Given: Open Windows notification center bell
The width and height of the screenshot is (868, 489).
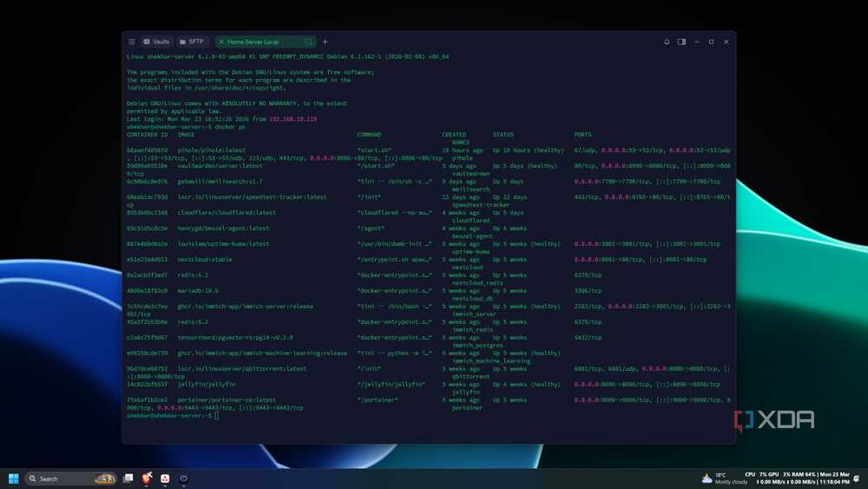Looking at the screenshot, I should click(x=857, y=479).
